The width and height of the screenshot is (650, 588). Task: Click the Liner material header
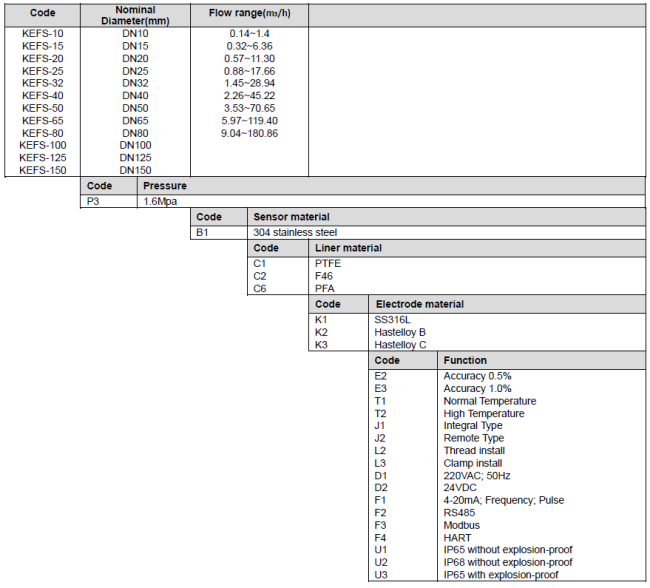tap(348, 248)
